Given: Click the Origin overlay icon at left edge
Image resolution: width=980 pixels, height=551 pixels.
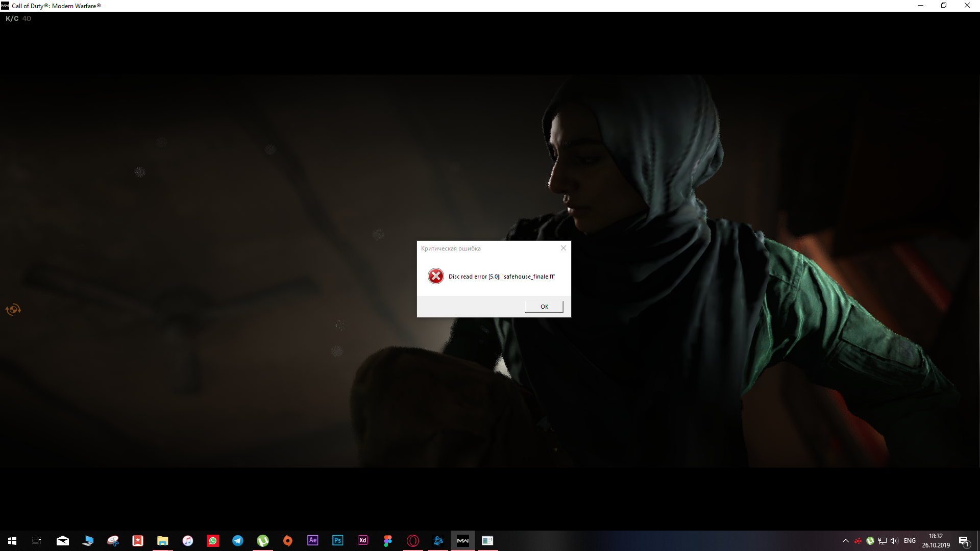Looking at the screenshot, I should click(x=13, y=309).
